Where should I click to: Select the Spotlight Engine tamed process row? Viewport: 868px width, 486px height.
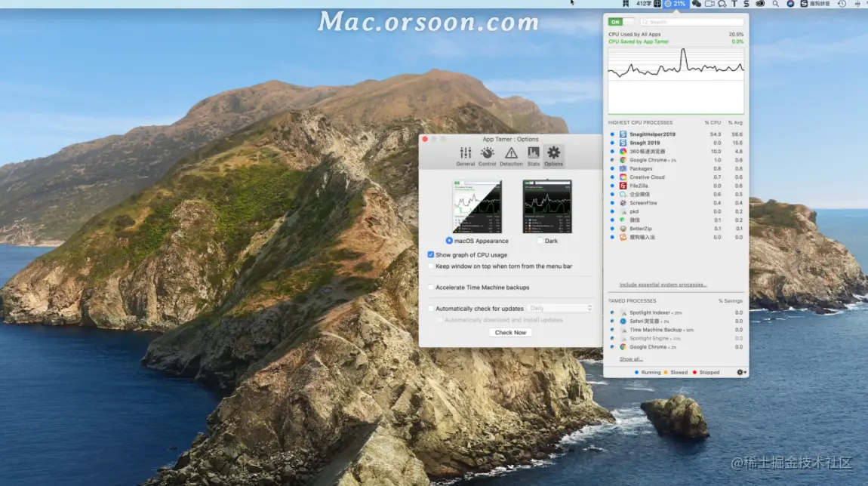click(676, 338)
